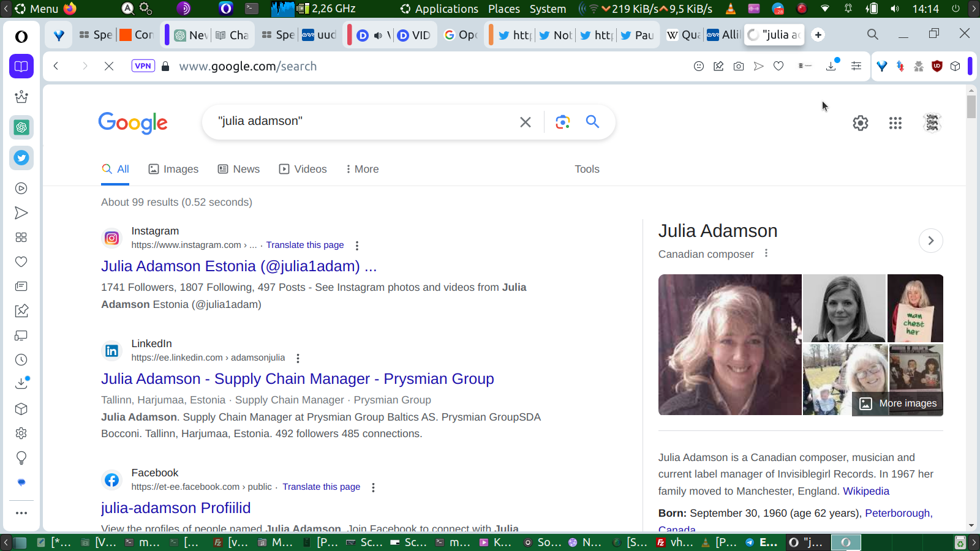980x551 pixels.
Task: Expand the Julia Adamson knowledge panel arrow
Action: [x=931, y=241]
